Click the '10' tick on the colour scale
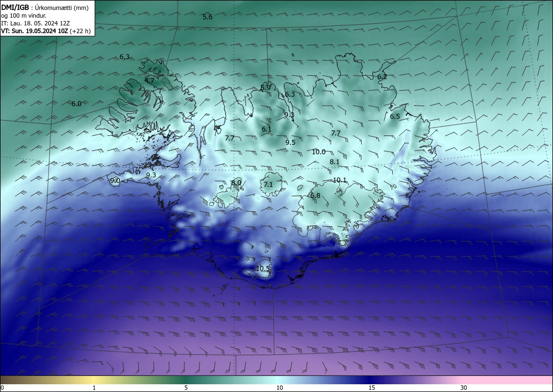This screenshot has width=553, height=392. (280, 388)
